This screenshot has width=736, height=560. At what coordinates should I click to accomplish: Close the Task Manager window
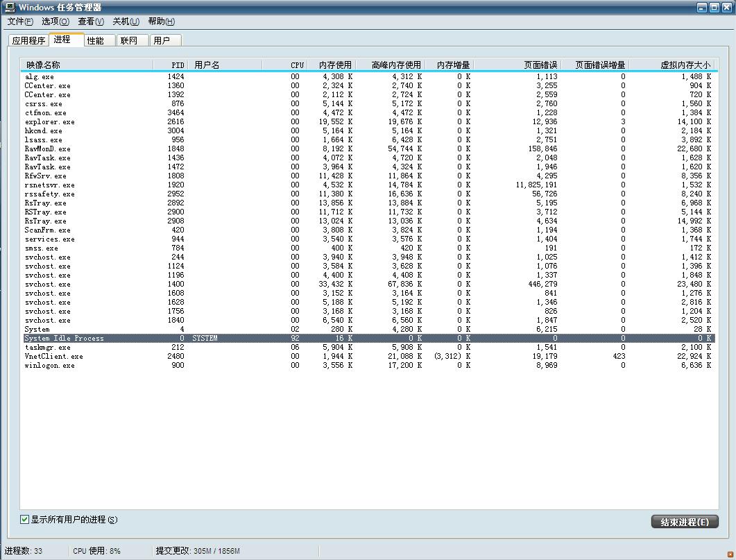point(726,8)
